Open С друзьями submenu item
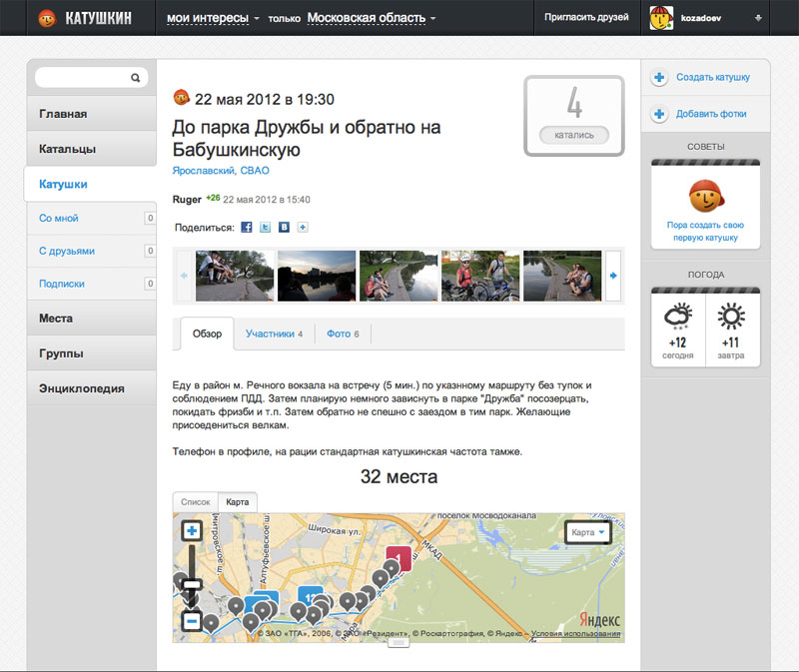 click(x=92, y=251)
